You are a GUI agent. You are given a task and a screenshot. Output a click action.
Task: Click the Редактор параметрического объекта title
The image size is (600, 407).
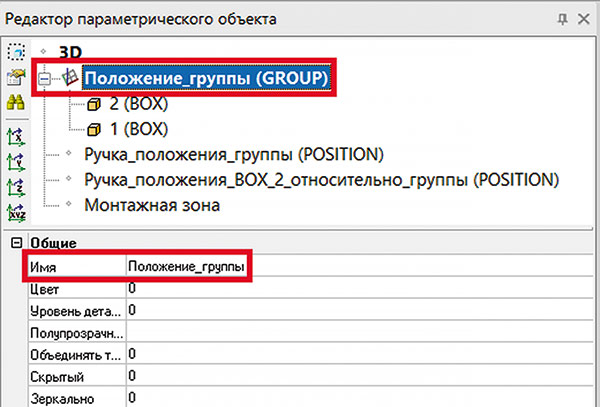pyautogui.click(x=140, y=19)
